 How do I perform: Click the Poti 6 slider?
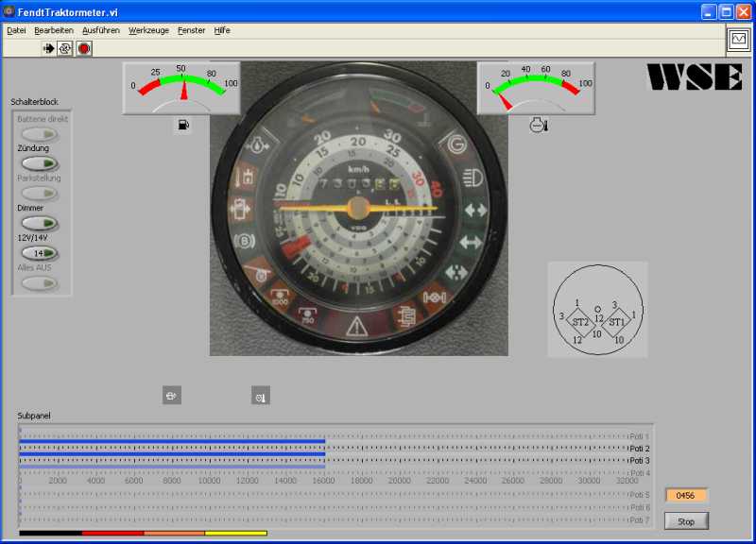click(323, 506)
